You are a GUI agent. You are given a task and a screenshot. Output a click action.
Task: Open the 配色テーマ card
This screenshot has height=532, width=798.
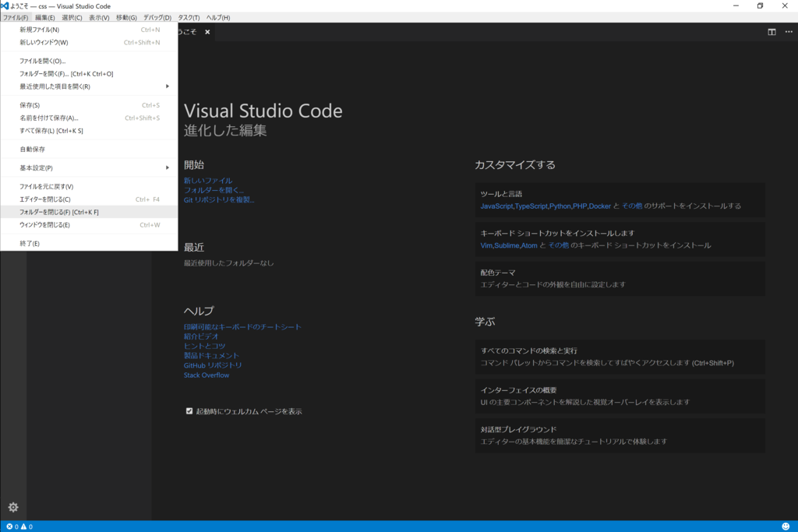pyautogui.click(x=620, y=279)
